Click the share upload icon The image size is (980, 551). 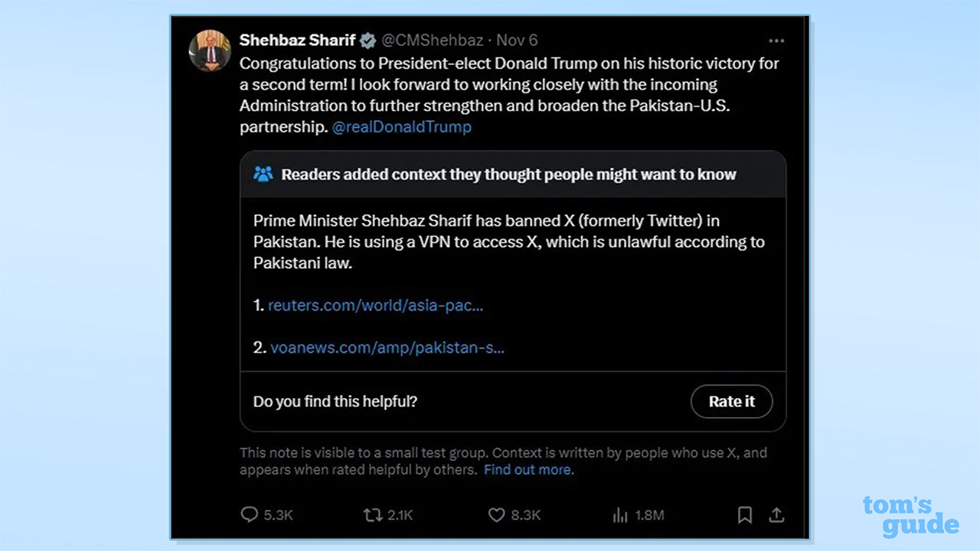tap(776, 515)
